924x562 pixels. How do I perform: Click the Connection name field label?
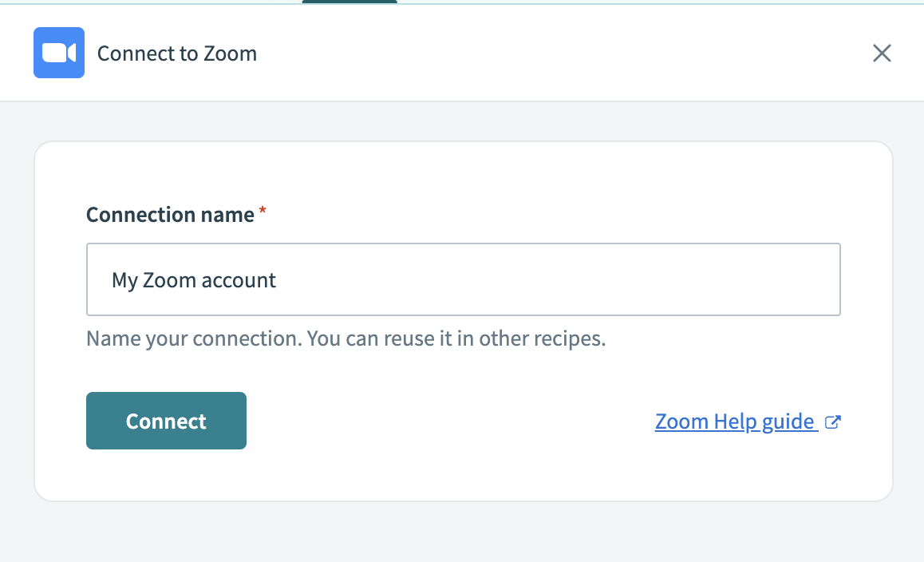168,214
